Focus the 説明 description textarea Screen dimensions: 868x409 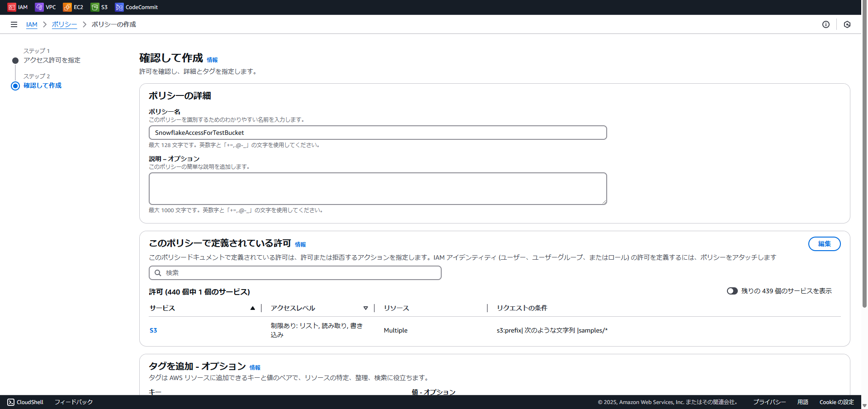pyautogui.click(x=377, y=189)
